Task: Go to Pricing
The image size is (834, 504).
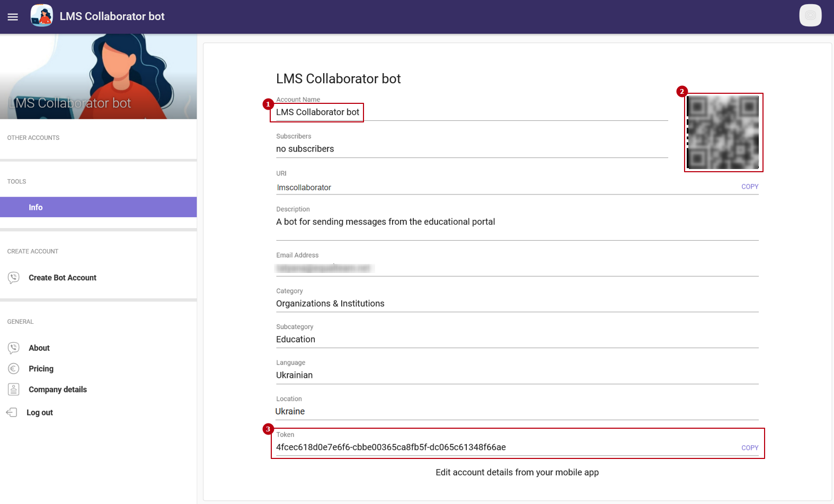Action: point(41,369)
